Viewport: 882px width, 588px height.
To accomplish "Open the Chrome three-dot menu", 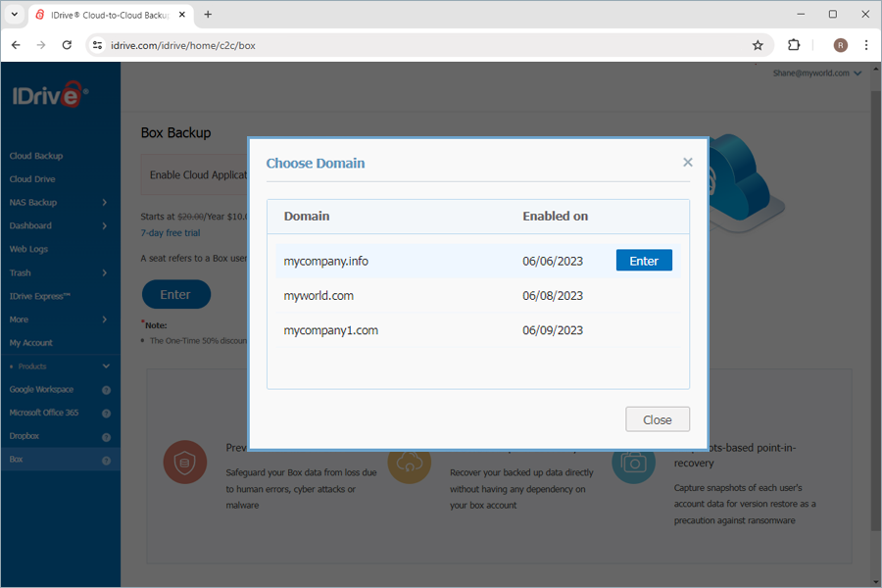I will 866,45.
